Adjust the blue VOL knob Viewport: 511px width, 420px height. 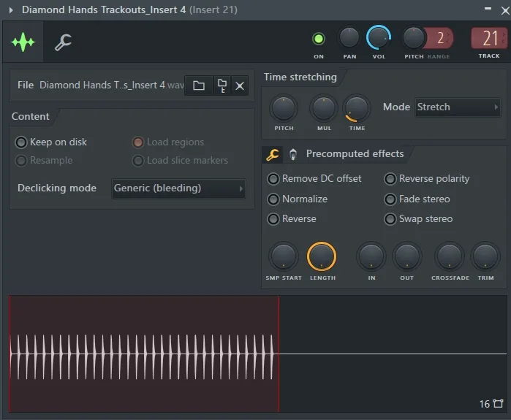click(x=379, y=37)
